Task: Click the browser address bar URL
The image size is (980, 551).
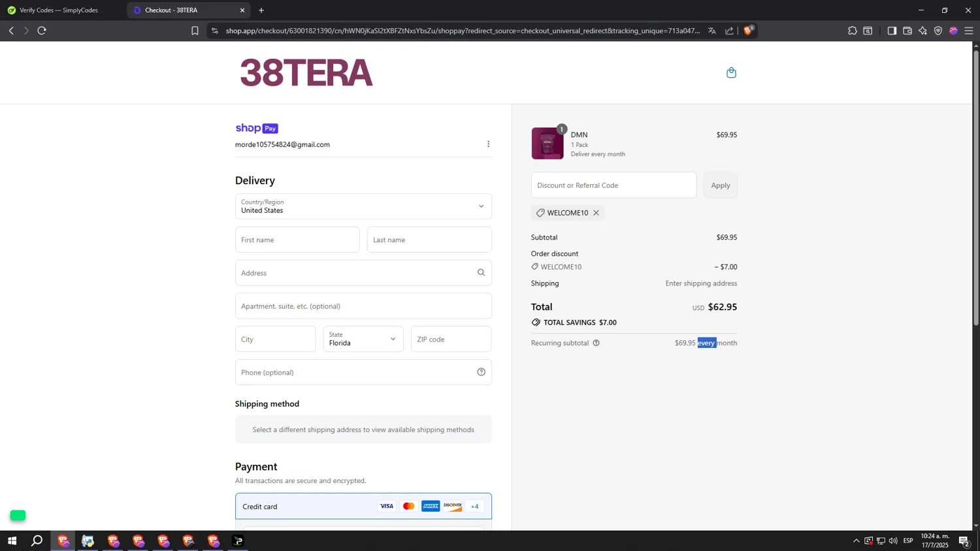Action: 462,31
